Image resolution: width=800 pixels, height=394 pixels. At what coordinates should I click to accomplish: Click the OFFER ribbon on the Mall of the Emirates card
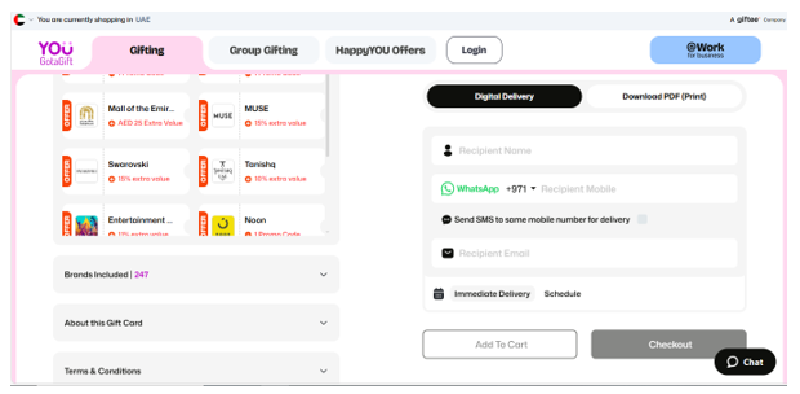click(x=66, y=116)
